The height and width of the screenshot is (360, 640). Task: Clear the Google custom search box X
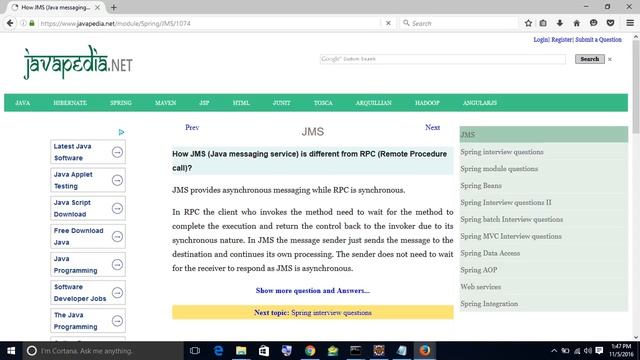click(610, 59)
